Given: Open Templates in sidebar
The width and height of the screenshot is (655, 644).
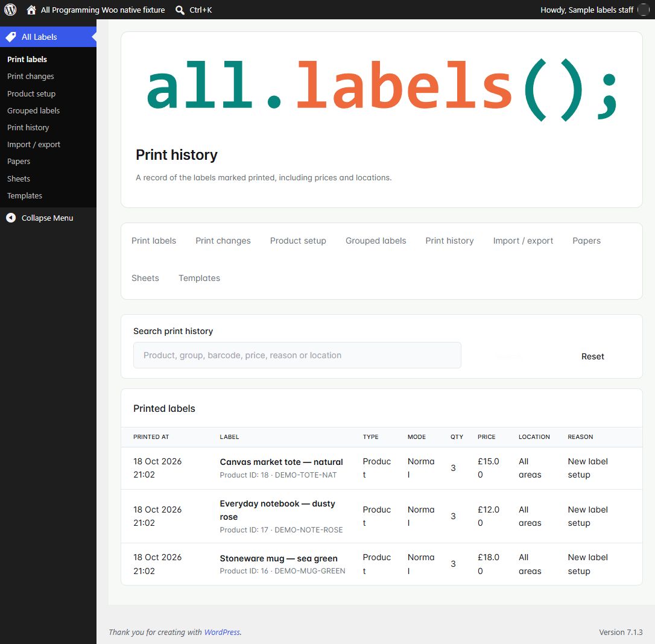Looking at the screenshot, I should tap(25, 195).
